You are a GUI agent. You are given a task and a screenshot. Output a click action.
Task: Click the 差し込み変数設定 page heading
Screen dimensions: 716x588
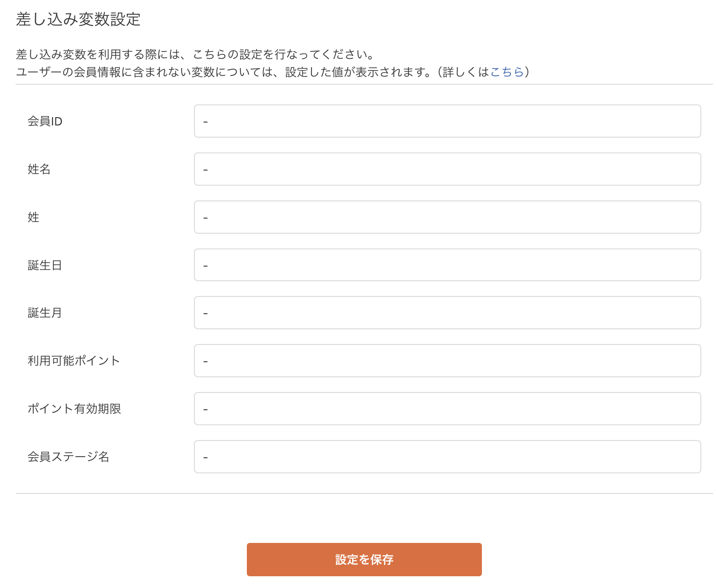(x=77, y=20)
